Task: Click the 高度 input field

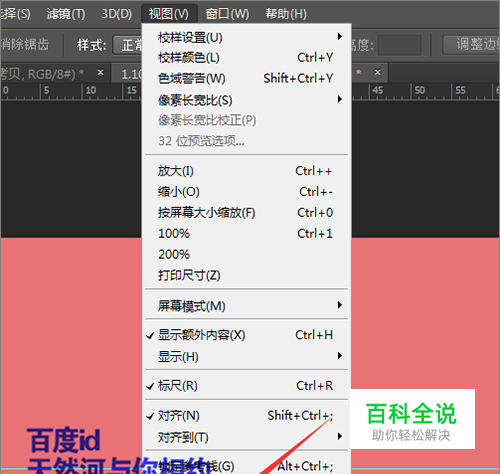Action: pos(400,45)
